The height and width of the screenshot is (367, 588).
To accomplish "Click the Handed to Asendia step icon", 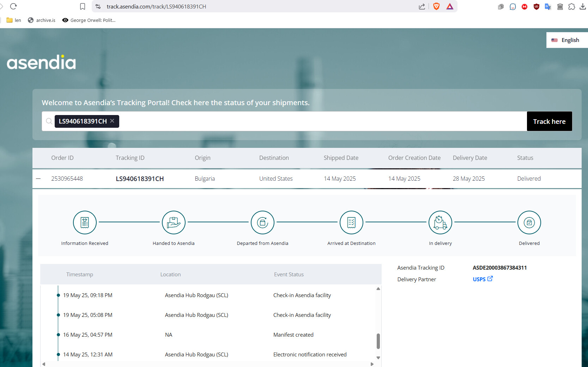I will [x=174, y=222].
